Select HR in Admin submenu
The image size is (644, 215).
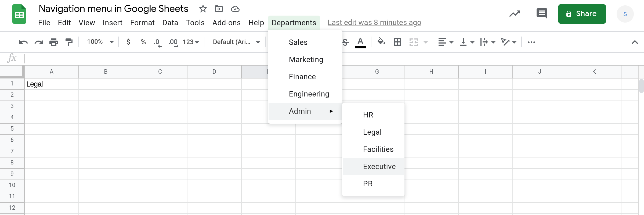pyautogui.click(x=373, y=115)
